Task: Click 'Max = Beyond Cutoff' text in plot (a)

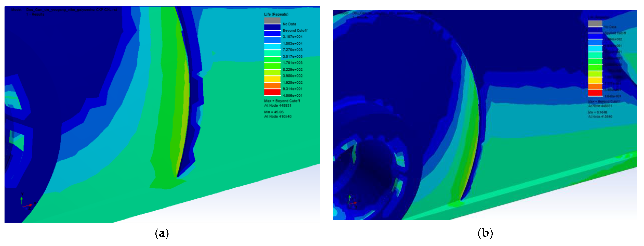Action: coord(282,101)
